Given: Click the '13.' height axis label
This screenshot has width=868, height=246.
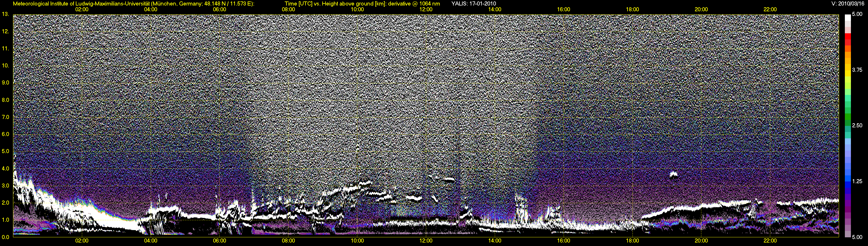Looking at the screenshot, I should [x=5, y=14].
